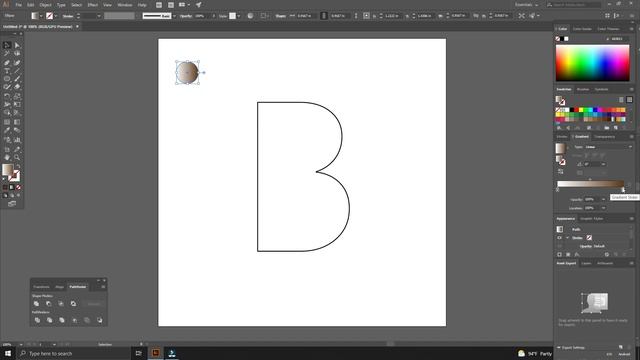Click the Illustrator taskbar icon
This screenshot has width=640, height=360.
click(156, 353)
